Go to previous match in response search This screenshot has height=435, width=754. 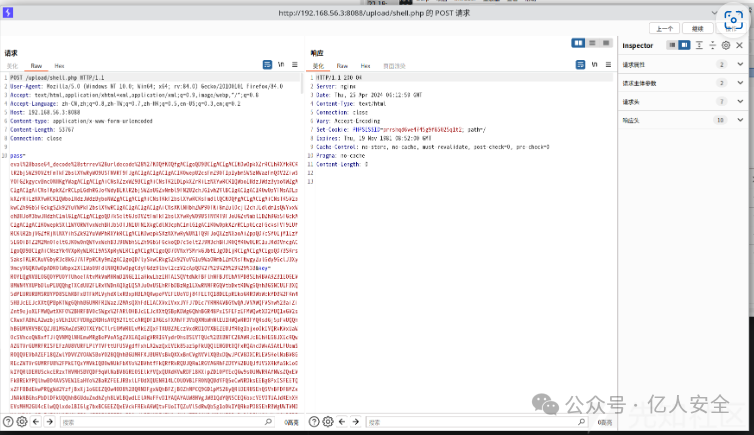pyautogui.click(x=342, y=422)
